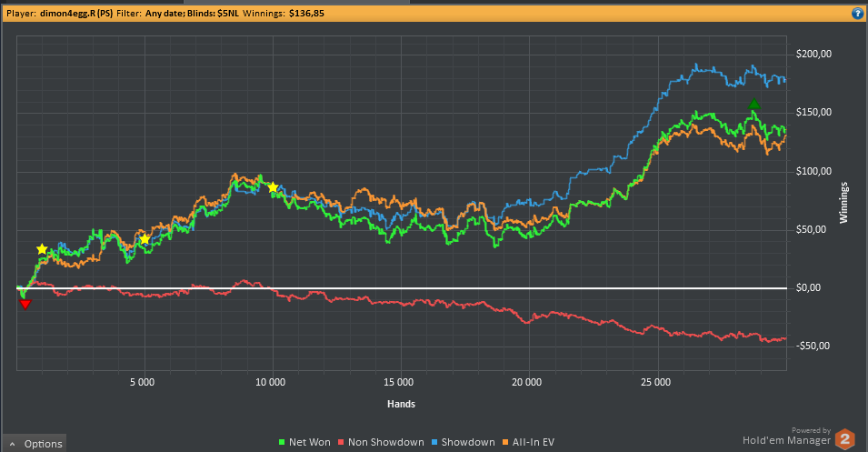This screenshot has width=868, height=452.
Task: Toggle the Net Won series in legend
Action: 304,442
